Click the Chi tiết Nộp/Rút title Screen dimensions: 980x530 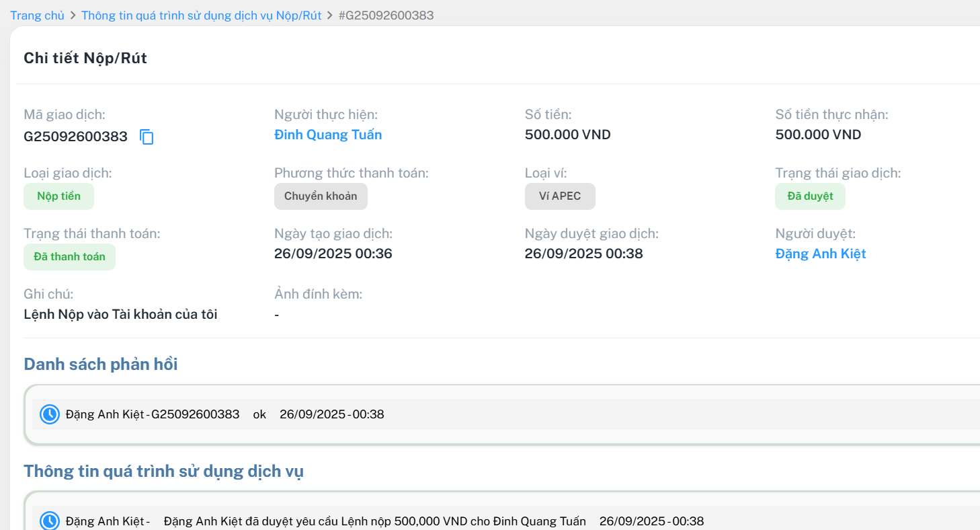[x=85, y=59]
